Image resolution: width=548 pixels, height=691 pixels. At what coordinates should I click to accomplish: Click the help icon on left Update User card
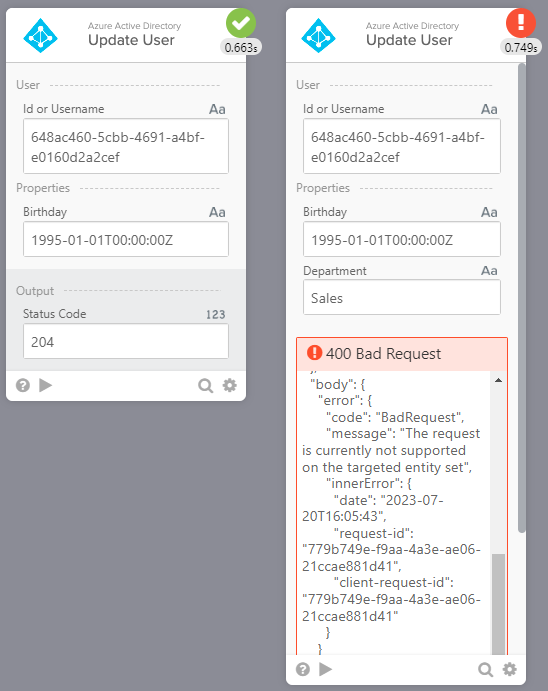pos(23,386)
